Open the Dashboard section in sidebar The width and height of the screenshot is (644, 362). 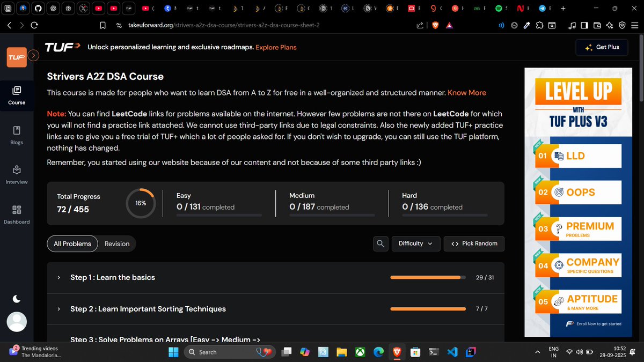[x=17, y=215]
